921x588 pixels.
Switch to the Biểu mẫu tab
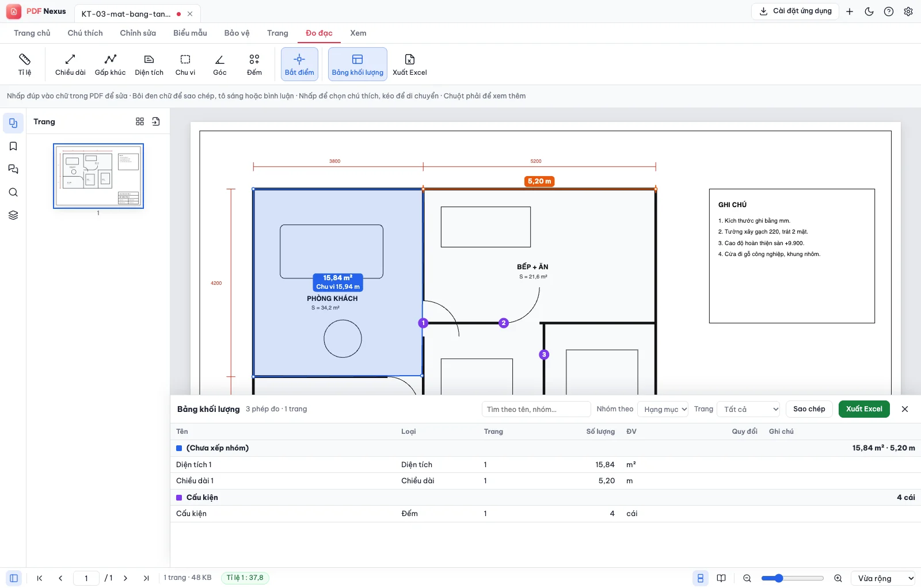click(190, 33)
